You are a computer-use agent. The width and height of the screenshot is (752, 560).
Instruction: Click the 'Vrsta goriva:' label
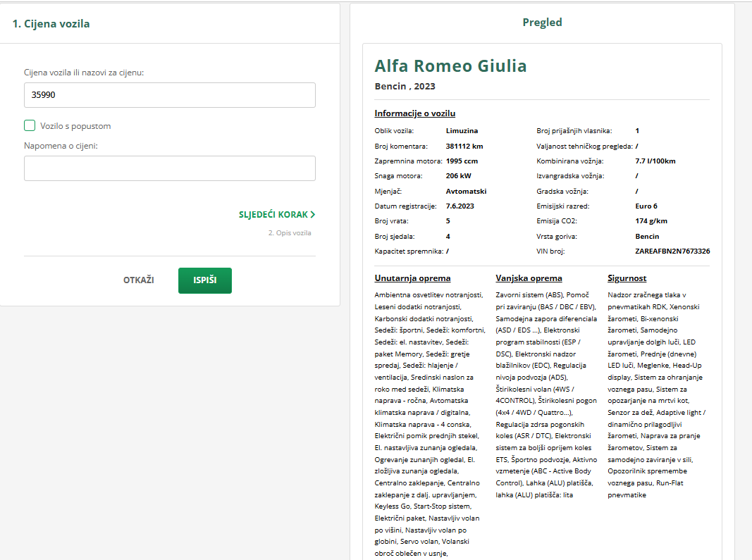tap(557, 237)
